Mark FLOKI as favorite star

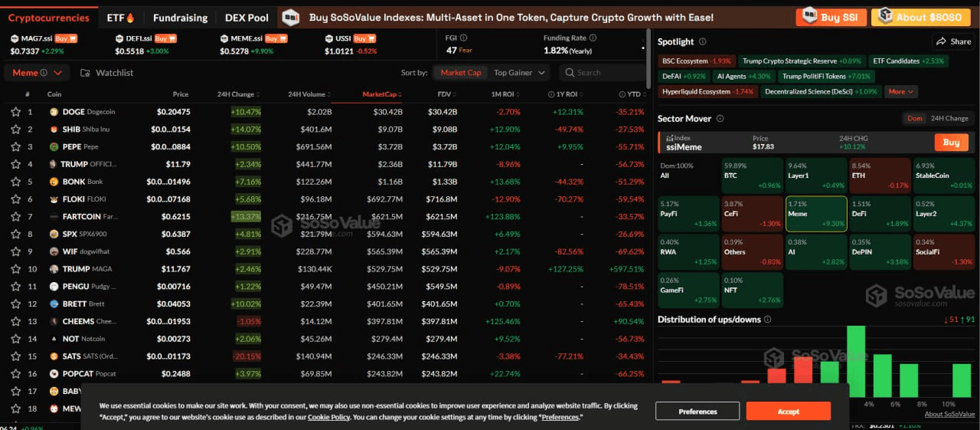15,199
